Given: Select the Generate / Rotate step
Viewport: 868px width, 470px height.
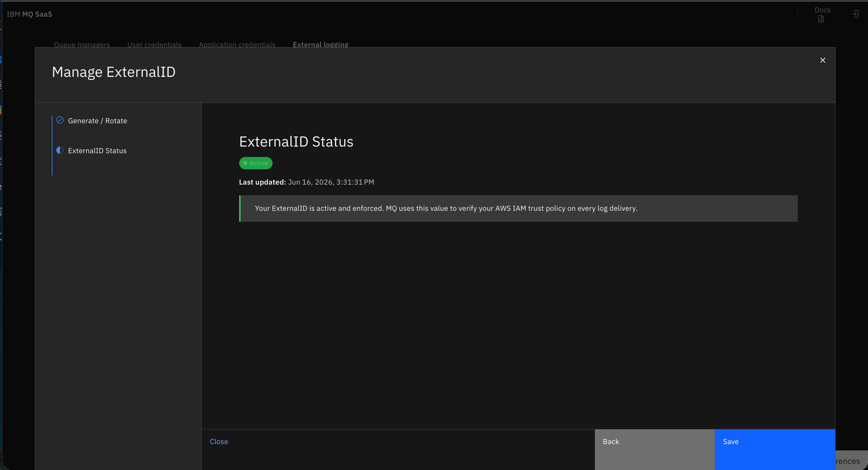Looking at the screenshot, I should (x=97, y=121).
